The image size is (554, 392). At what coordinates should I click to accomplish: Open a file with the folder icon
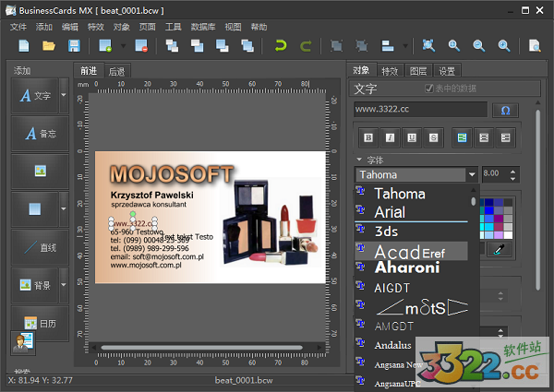click(x=49, y=46)
